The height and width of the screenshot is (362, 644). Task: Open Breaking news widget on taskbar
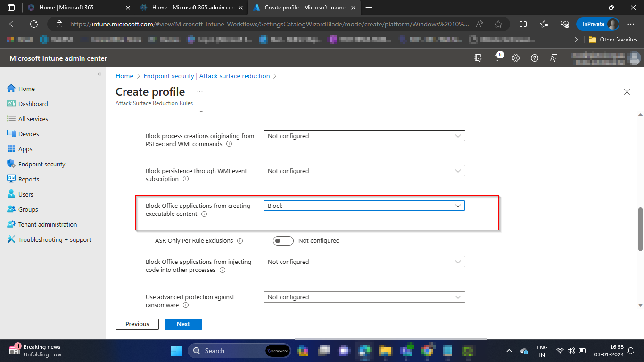35,351
